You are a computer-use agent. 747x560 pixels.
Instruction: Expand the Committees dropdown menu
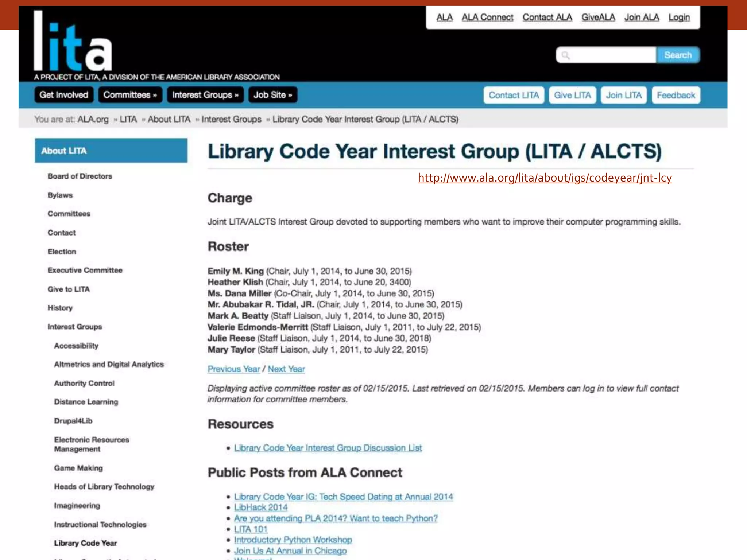click(130, 95)
